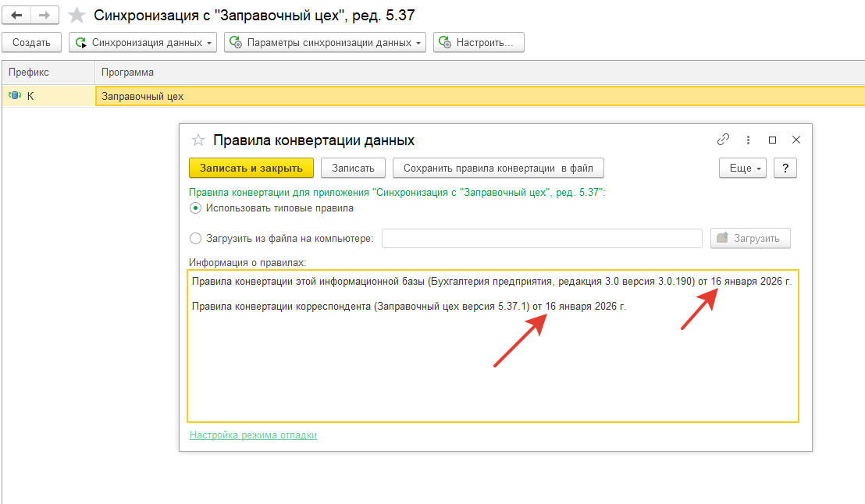Open the "Настройка режима отладки" link
Image resolution: width=865 pixels, height=504 pixels.
253,435
